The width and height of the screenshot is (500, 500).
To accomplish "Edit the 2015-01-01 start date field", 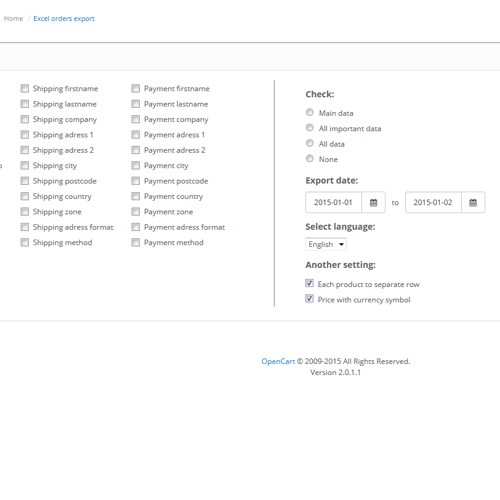I will (333, 202).
